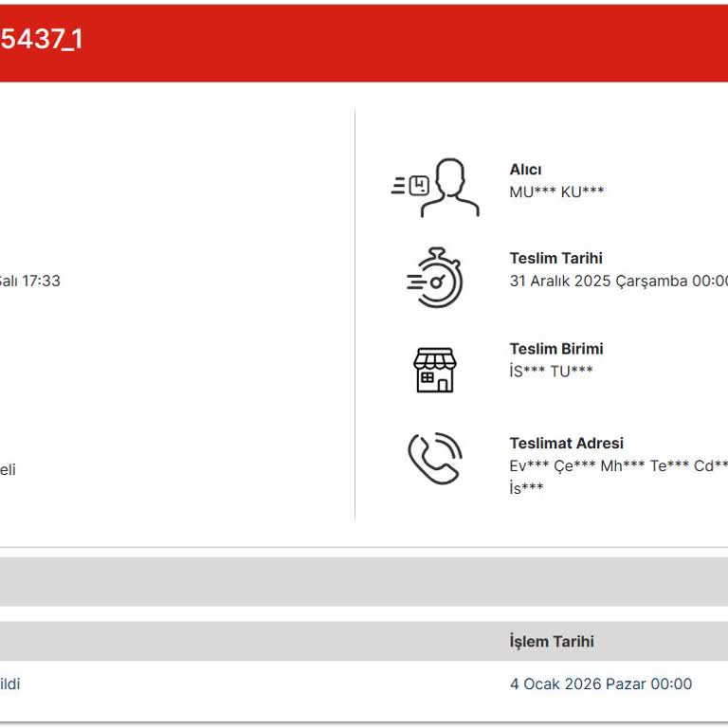Click the recipient person icon beside Alıcı
Viewport: 728px width, 728px height.
pos(435,187)
